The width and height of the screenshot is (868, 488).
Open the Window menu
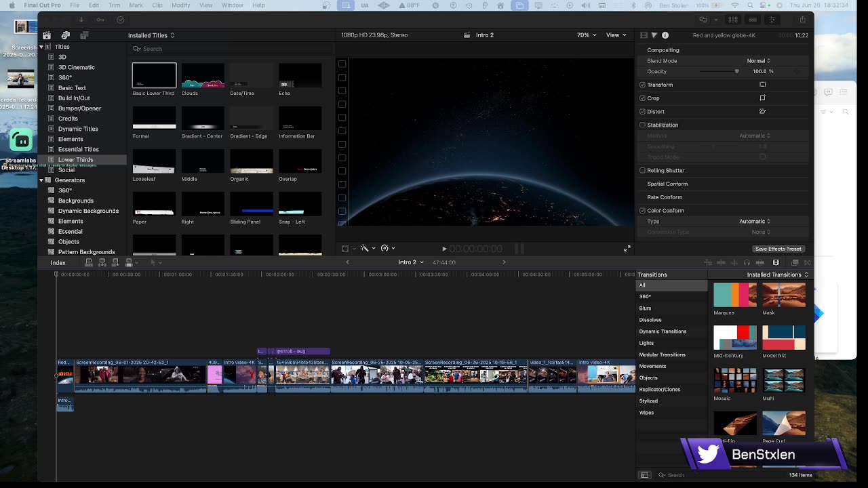point(233,5)
